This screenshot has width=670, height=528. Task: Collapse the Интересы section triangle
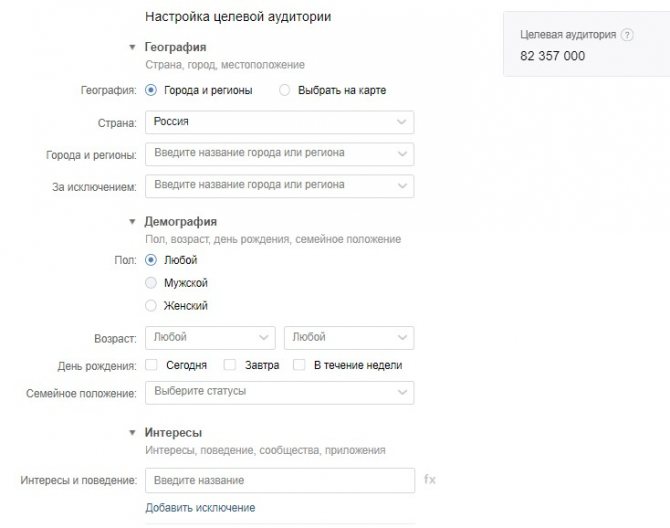point(132,432)
